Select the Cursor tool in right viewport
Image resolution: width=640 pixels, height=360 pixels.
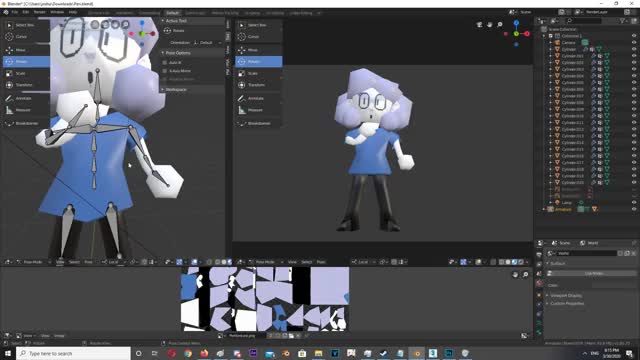(x=259, y=37)
